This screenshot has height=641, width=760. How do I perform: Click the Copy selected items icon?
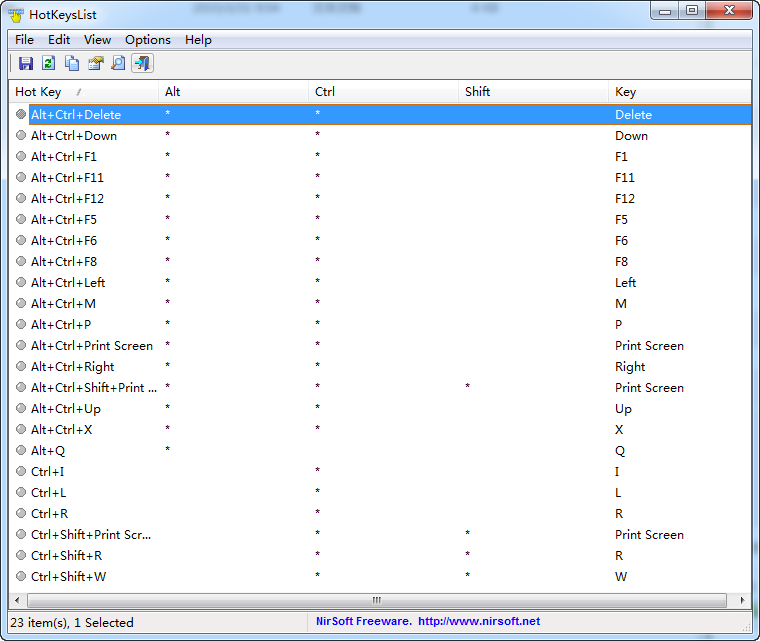72,64
